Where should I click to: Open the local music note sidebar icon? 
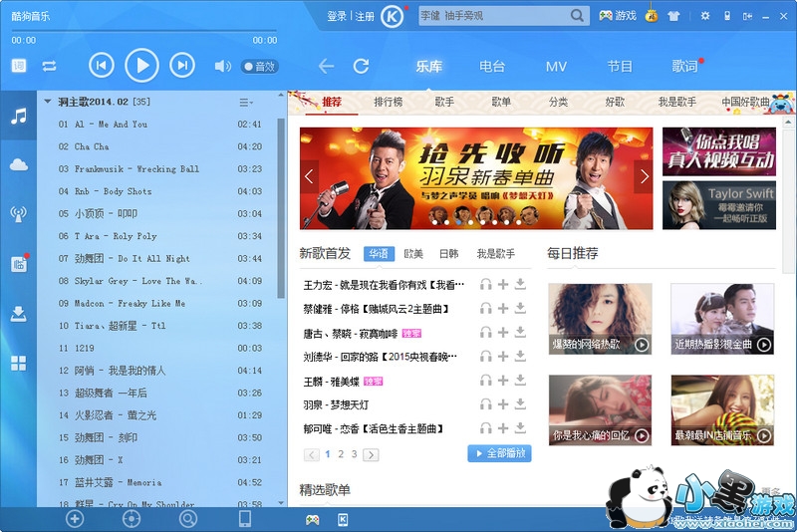(x=19, y=117)
